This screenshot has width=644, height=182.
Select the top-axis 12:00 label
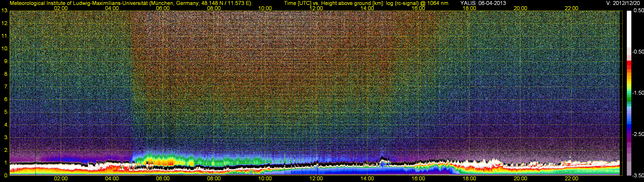point(316,8)
